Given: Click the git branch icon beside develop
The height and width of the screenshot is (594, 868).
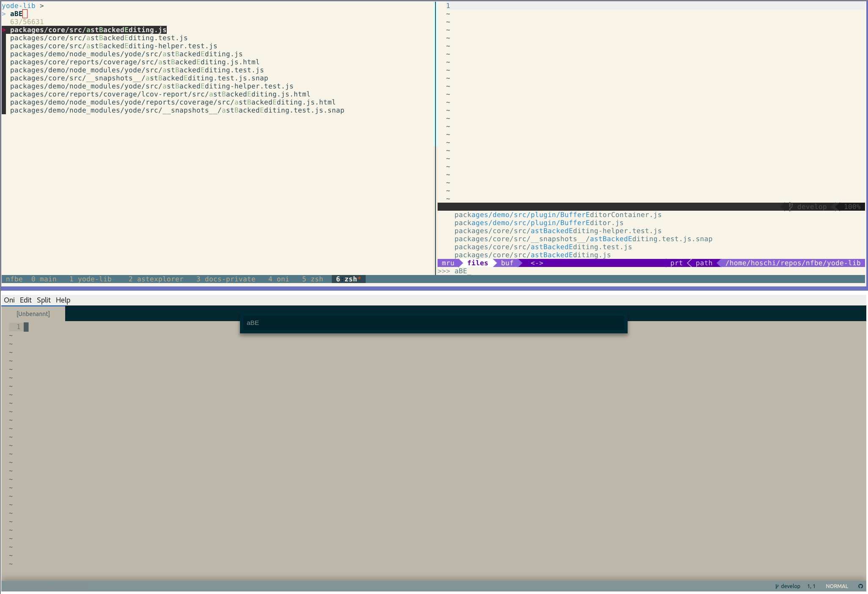Looking at the screenshot, I should coord(777,586).
